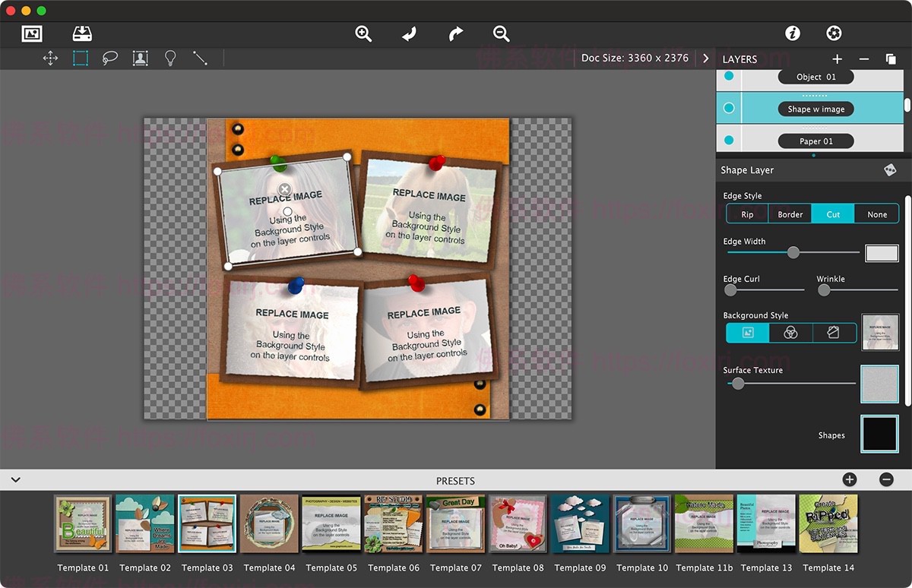The height and width of the screenshot is (588, 912).
Task: Click the right chevron next to Doc Size
Action: coord(705,57)
